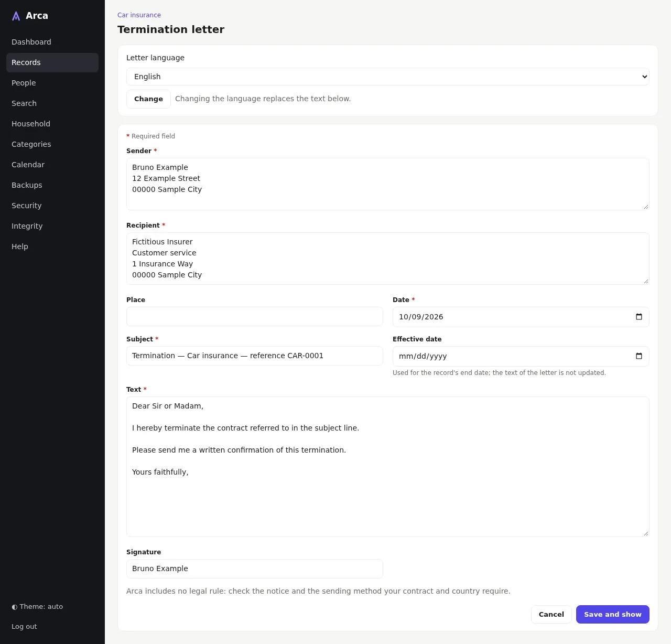The image size is (671, 644).
Task: Open the Records section
Action: (x=52, y=62)
